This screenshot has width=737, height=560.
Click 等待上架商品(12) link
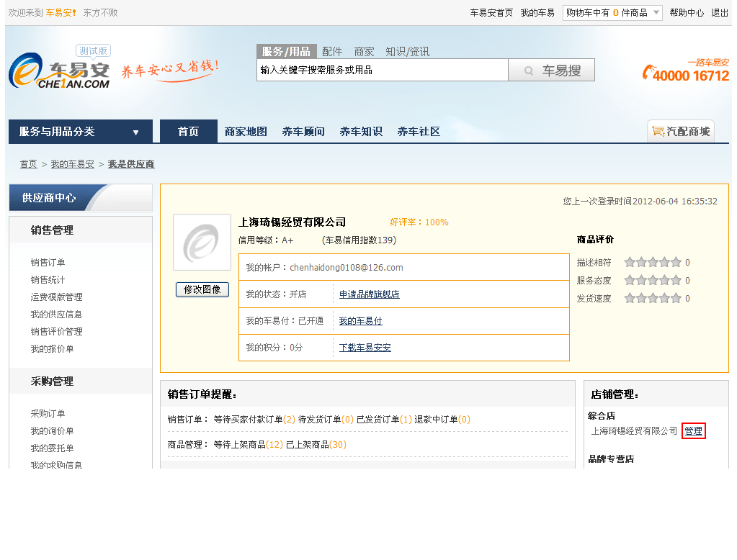coord(248,444)
